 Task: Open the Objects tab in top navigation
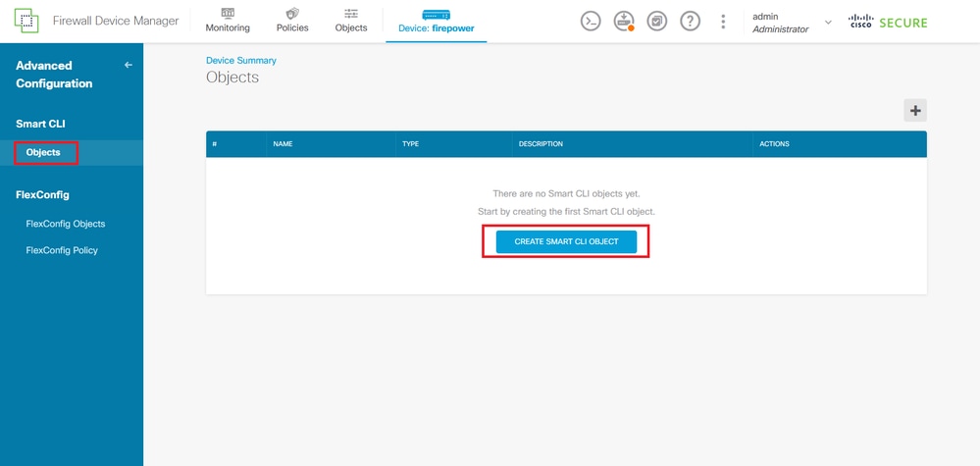[351, 22]
